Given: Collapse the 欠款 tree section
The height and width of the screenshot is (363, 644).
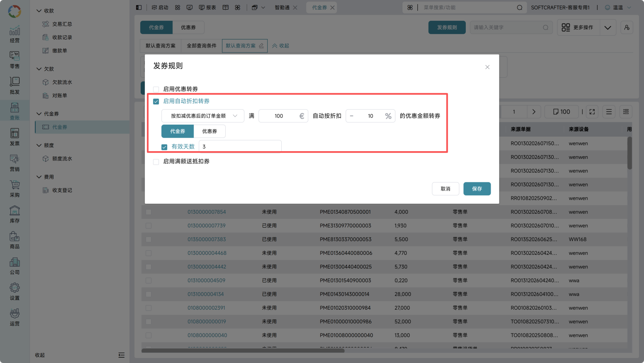Looking at the screenshot, I should [39, 69].
